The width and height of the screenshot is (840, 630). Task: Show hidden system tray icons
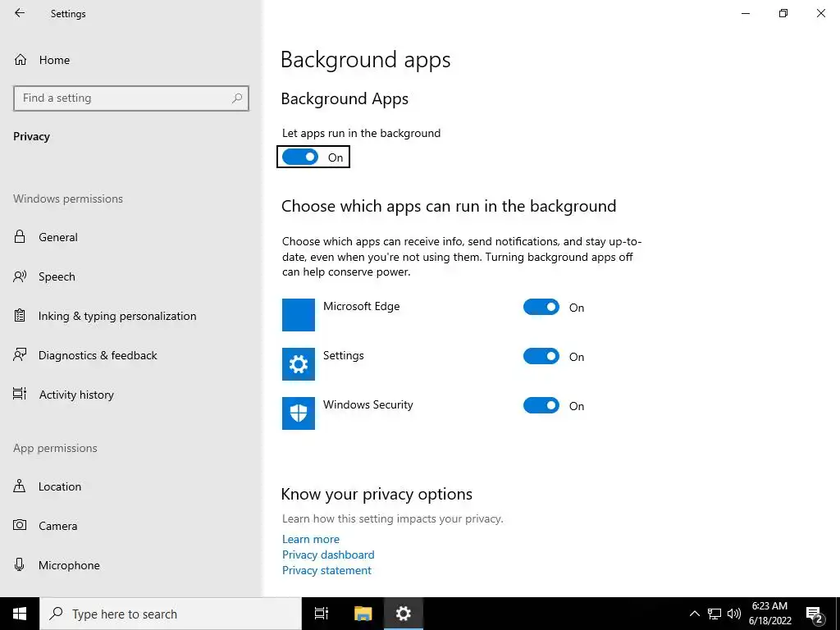694,614
